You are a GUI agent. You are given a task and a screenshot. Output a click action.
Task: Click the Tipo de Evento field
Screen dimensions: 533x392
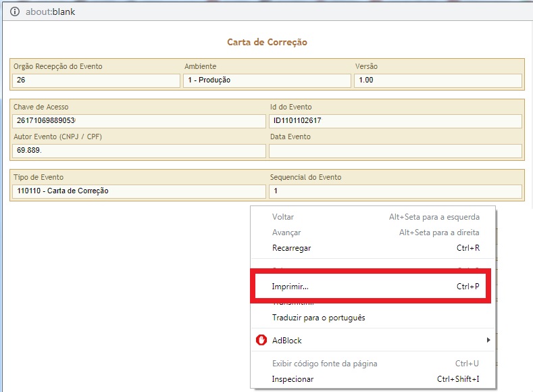click(138, 191)
